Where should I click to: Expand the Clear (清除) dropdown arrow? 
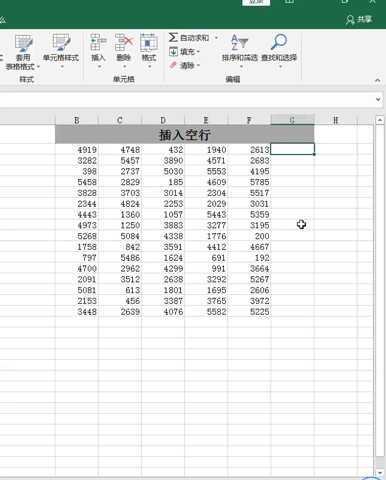198,65
